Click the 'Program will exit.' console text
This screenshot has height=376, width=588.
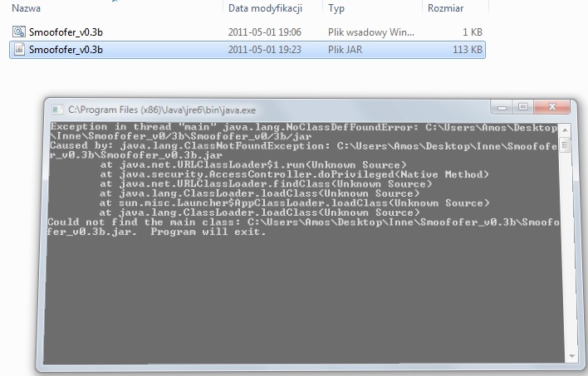(208, 232)
